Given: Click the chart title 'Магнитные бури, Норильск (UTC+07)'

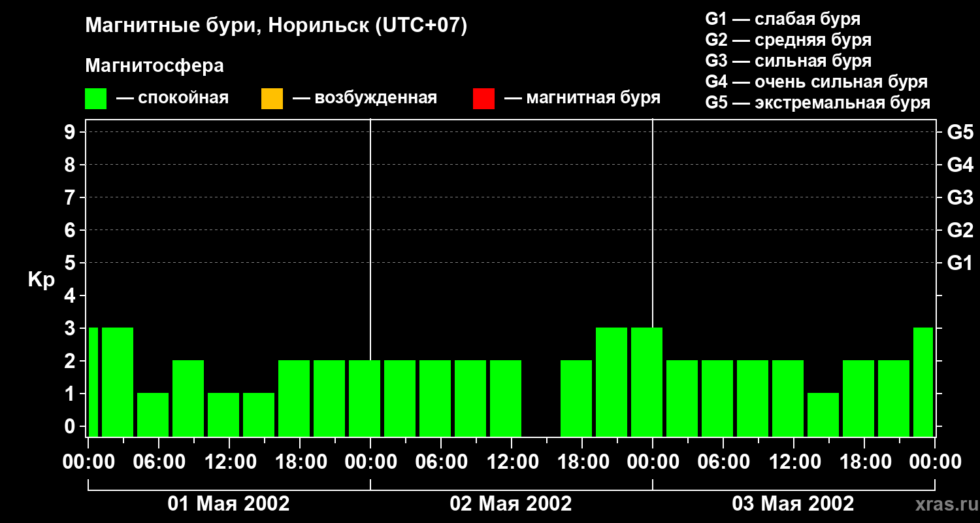Looking at the screenshot, I should (276, 26).
